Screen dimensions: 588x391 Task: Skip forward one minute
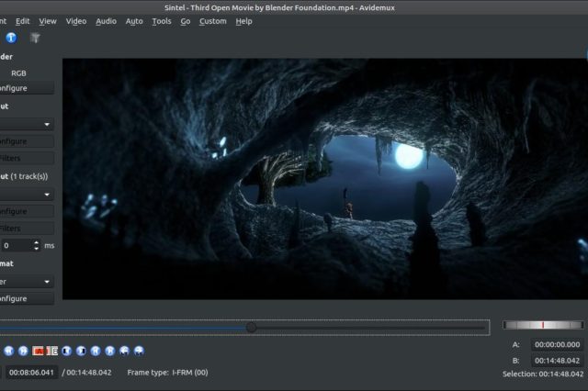point(139,351)
